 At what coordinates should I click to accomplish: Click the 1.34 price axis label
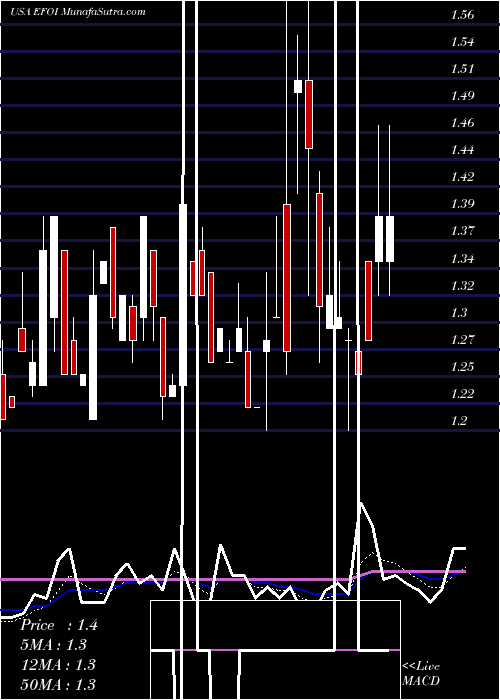tap(462, 259)
